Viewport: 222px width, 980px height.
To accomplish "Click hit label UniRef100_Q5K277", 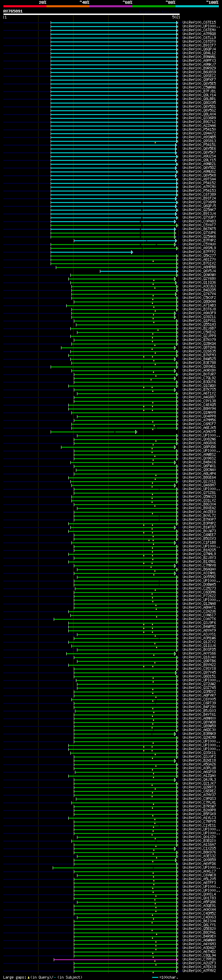I will click(x=199, y=256).
